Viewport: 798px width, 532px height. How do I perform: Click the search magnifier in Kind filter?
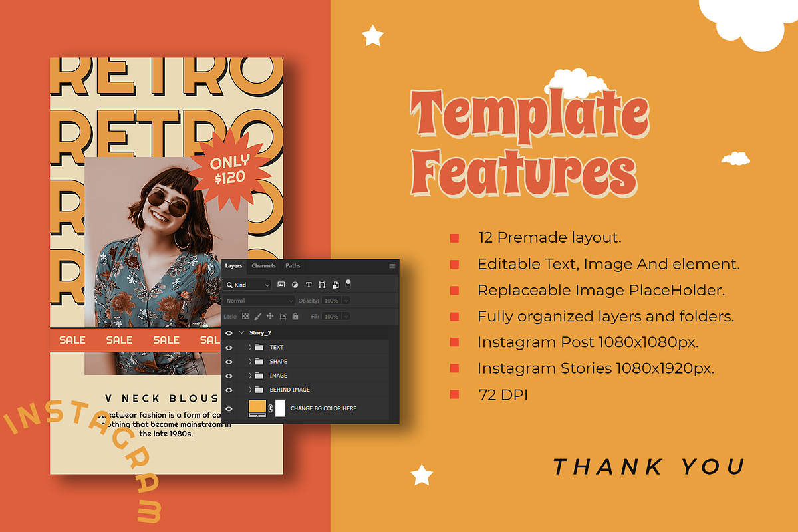[229, 285]
